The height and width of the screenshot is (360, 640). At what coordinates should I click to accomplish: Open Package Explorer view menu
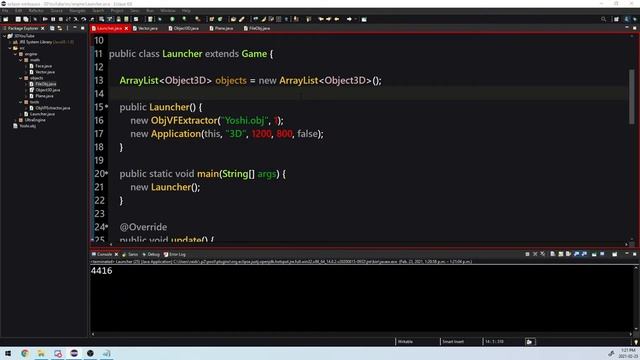point(67,28)
